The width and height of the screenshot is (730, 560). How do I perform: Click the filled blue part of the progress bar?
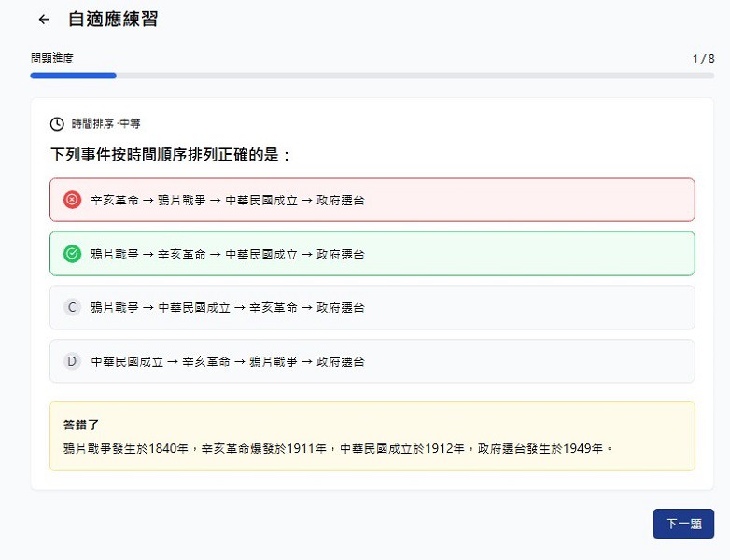coord(73,76)
